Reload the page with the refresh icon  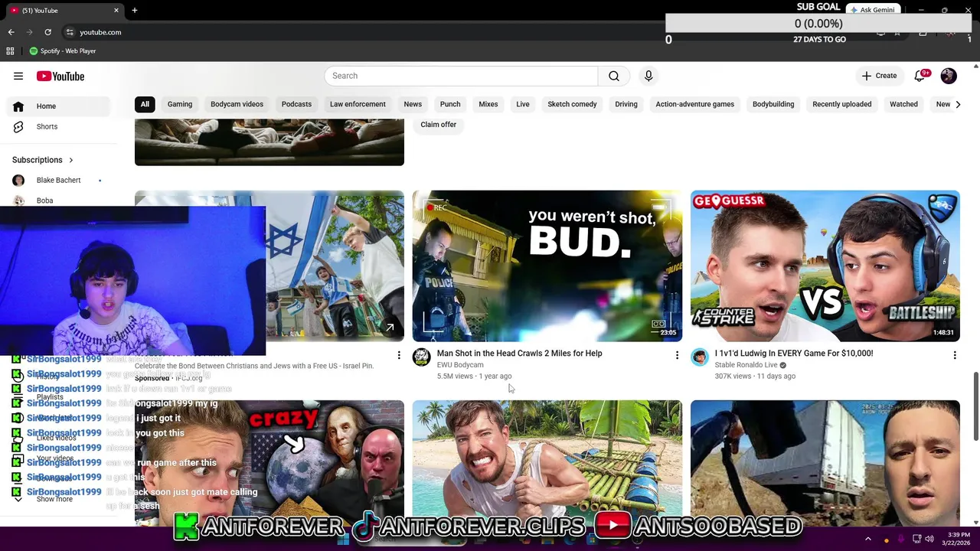coord(48,32)
